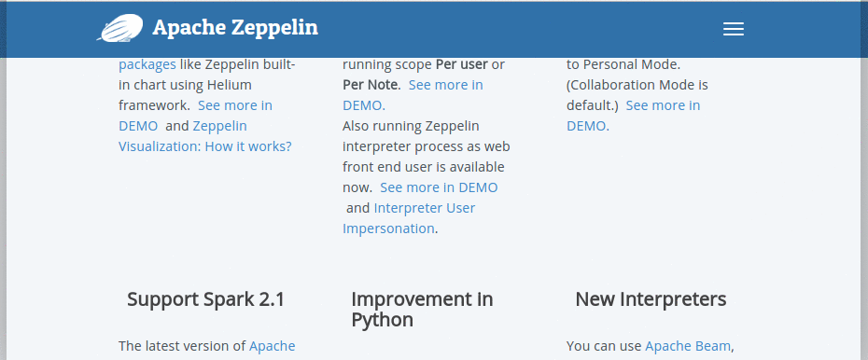Click the Zeppelin airship logo icon
This screenshot has width=868, height=360.
[120, 28]
